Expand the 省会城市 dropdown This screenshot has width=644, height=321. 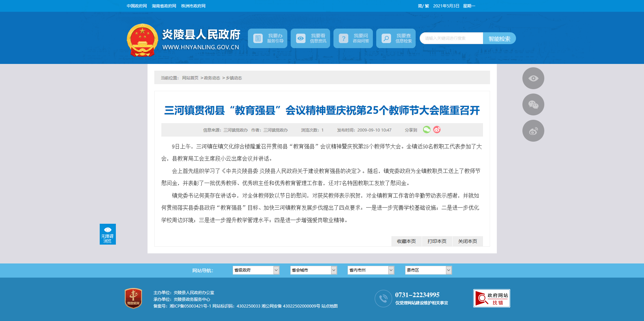click(313, 270)
